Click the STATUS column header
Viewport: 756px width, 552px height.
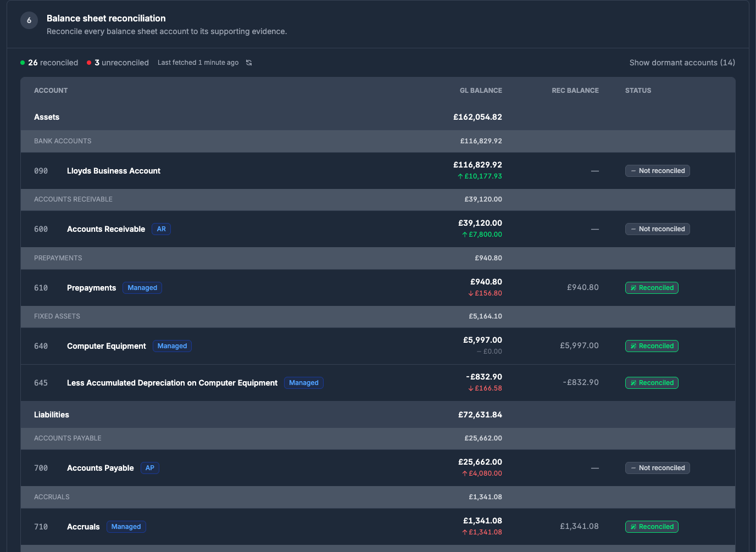[638, 91]
